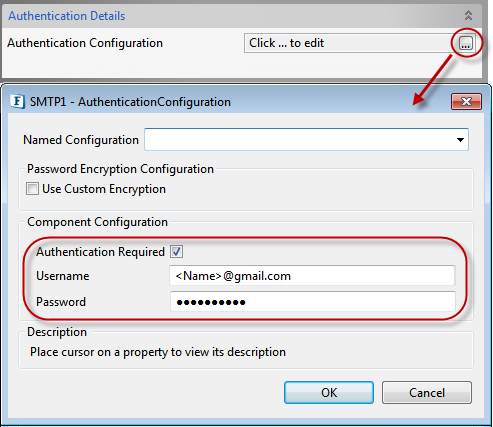Click the Authentication Configuration property label
Viewport: 493px width, 427px height.
tap(85, 43)
